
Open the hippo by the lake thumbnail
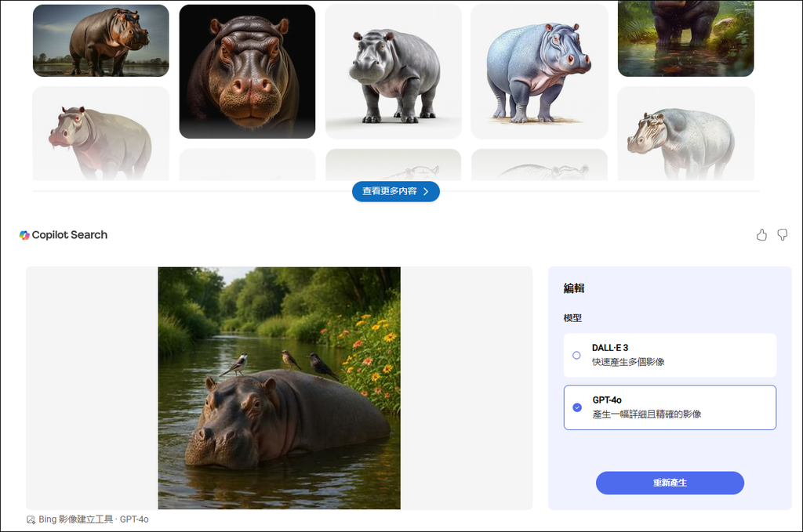click(x=100, y=41)
